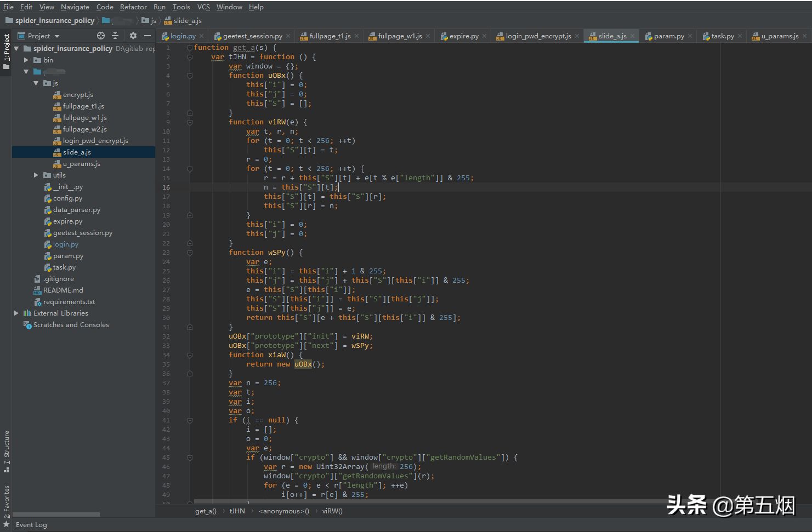This screenshot has height=532, width=812.
Task: Click spider_insurance_policy breadcrumb in navigation bar
Action: (x=50, y=20)
